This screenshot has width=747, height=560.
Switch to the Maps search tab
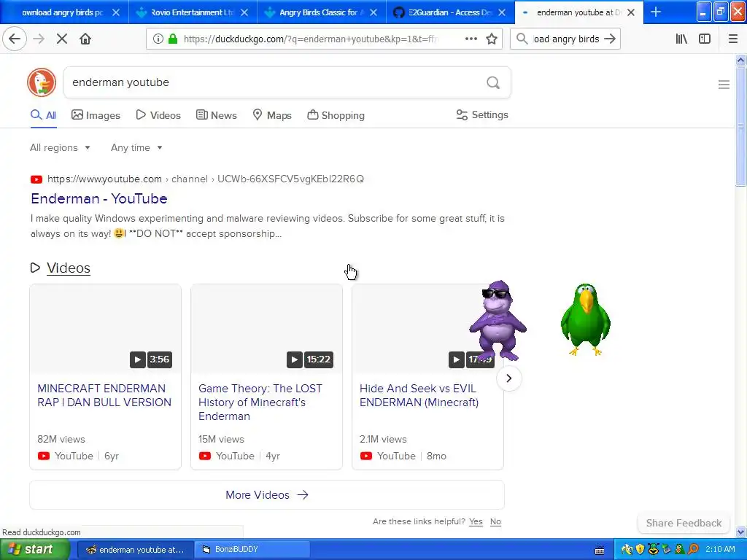pyautogui.click(x=272, y=115)
